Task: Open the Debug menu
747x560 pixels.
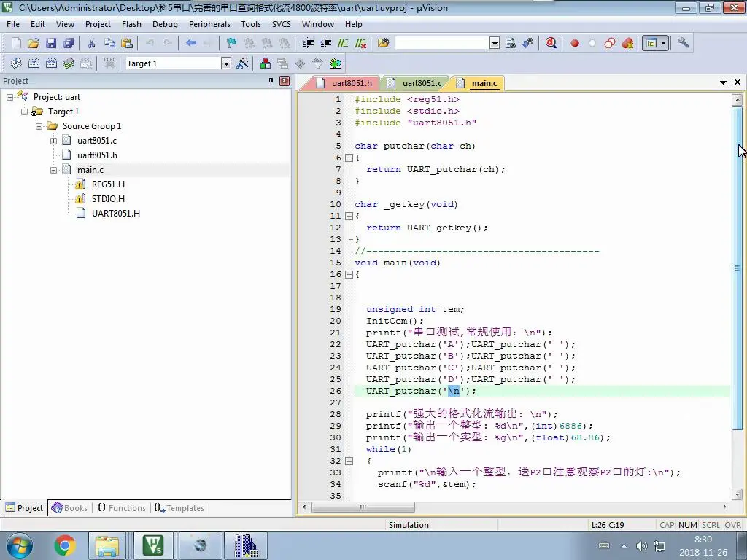Action: (165, 24)
